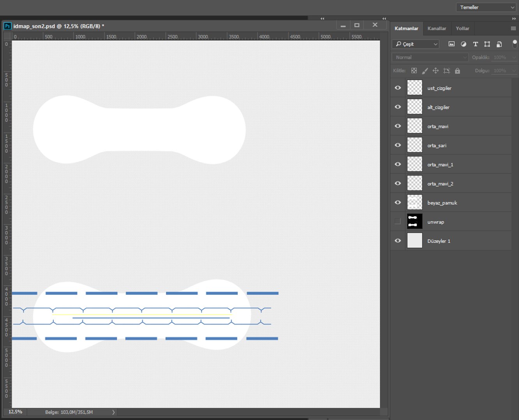Select the Düzeyler 1 layer name
The width and height of the screenshot is (519, 420).
click(x=439, y=241)
